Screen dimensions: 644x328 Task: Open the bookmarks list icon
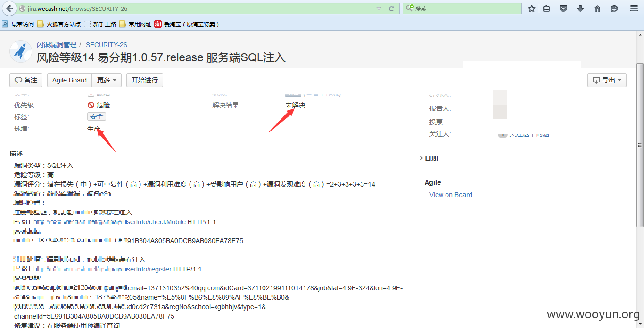tap(546, 8)
